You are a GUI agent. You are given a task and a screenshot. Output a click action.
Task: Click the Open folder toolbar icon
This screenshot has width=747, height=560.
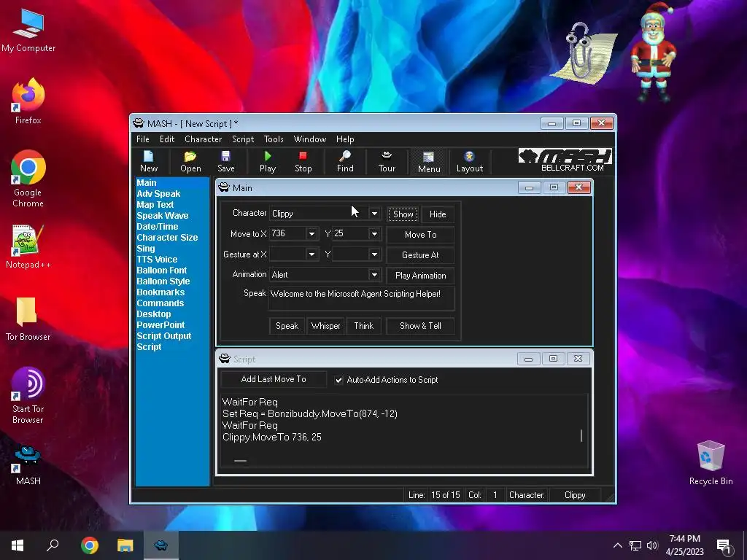click(190, 161)
